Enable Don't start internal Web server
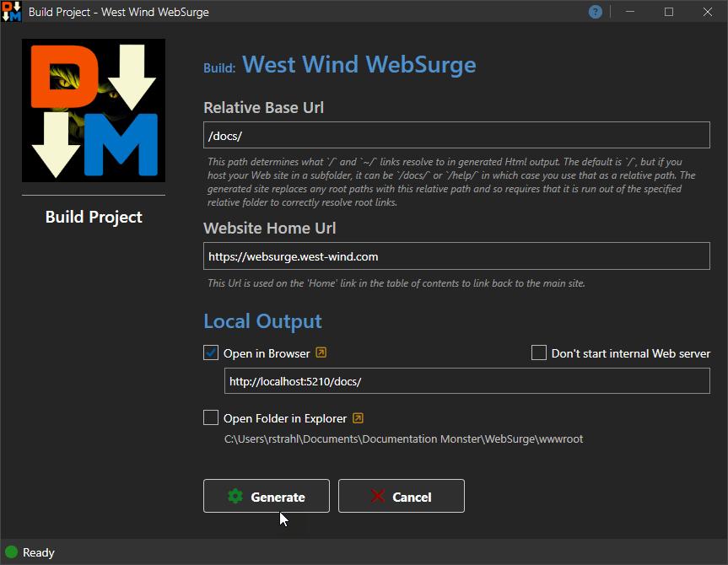This screenshot has height=565, width=728. 538,352
